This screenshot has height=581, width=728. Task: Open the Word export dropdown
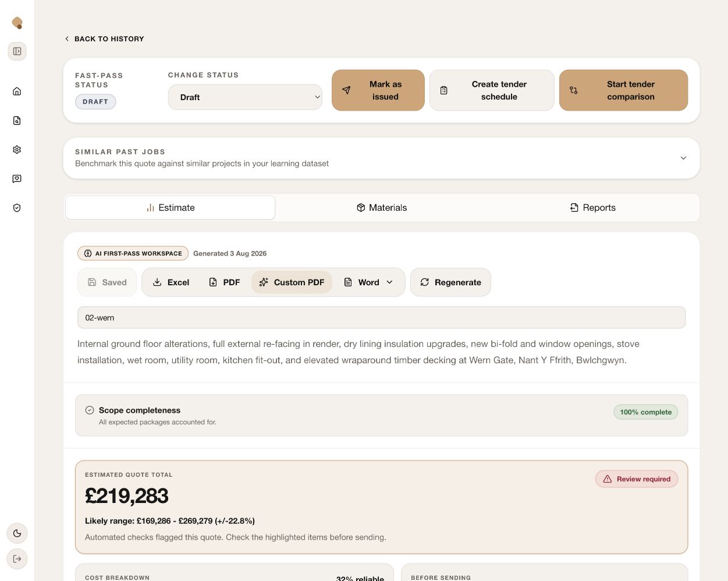(x=368, y=282)
